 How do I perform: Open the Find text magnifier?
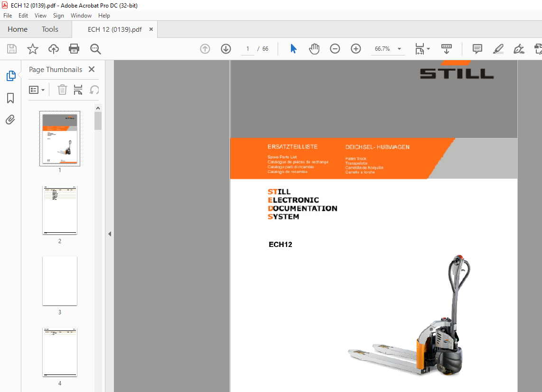tap(95, 49)
